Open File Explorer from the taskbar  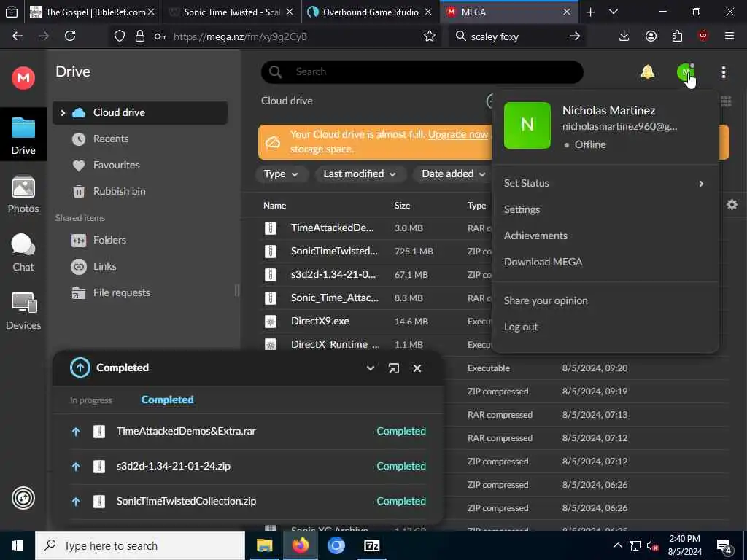pyautogui.click(x=264, y=545)
